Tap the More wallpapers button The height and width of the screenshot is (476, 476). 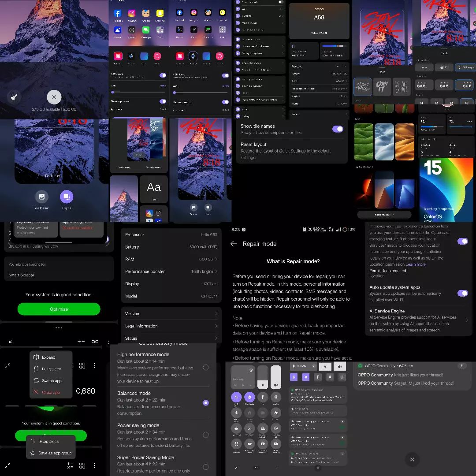point(384,215)
